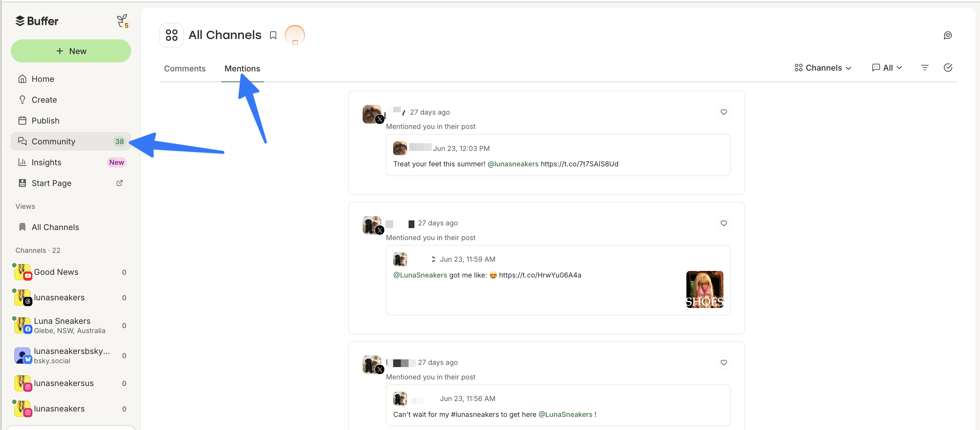Expand the Channels filter dropdown
This screenshot has width=980, height=430.
pos(823,68)
